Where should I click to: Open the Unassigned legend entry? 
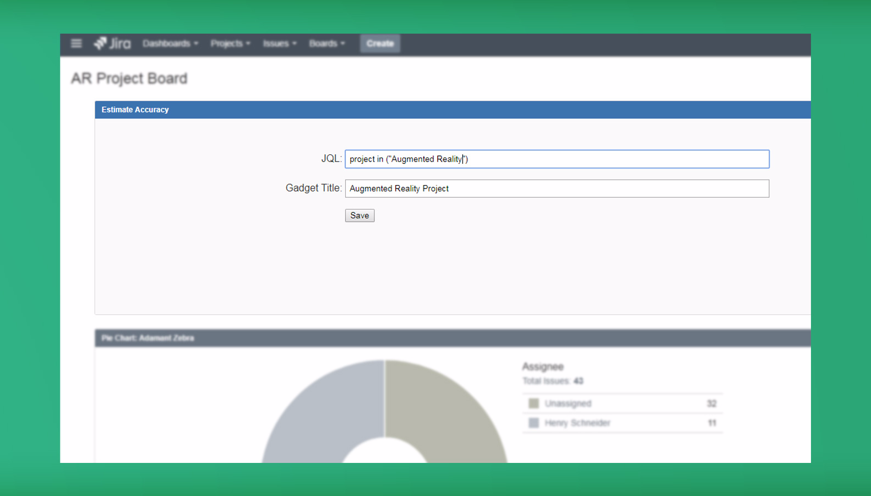pos(568,403)
